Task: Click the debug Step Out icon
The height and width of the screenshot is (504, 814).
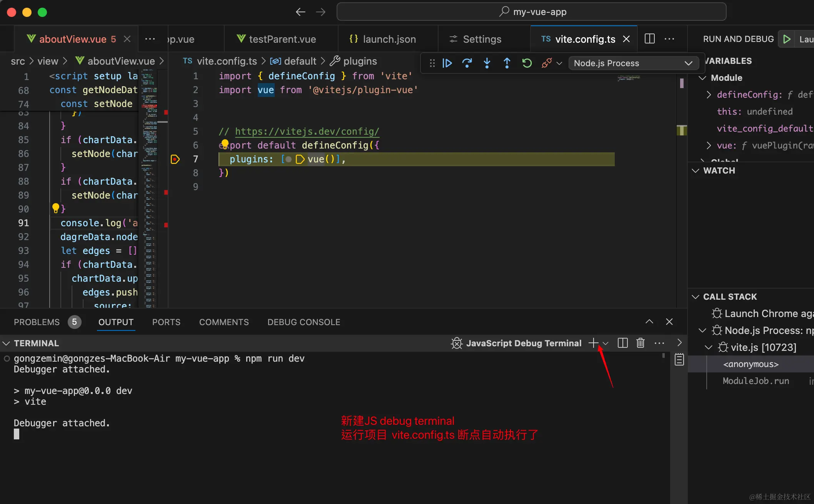Action: point(507,63)
